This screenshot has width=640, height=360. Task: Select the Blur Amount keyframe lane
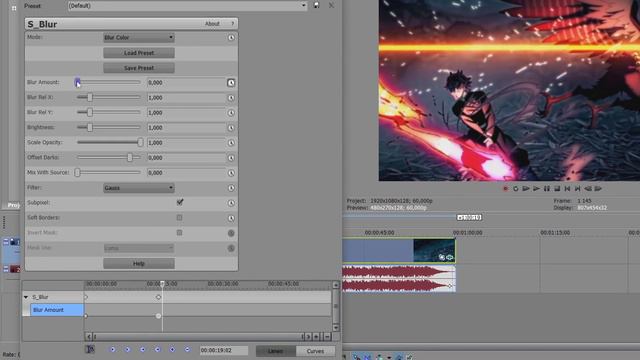(x=57, y=310)
